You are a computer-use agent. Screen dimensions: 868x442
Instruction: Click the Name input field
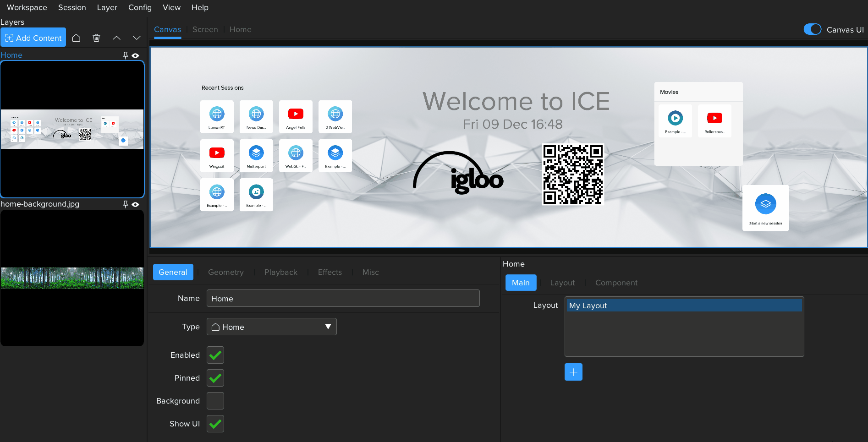point(343,299)
